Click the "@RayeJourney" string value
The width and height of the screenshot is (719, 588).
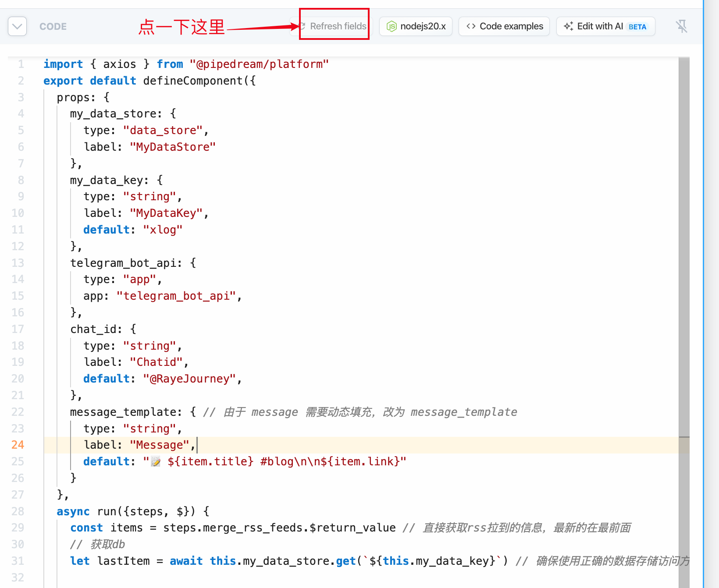coord(189,379)
